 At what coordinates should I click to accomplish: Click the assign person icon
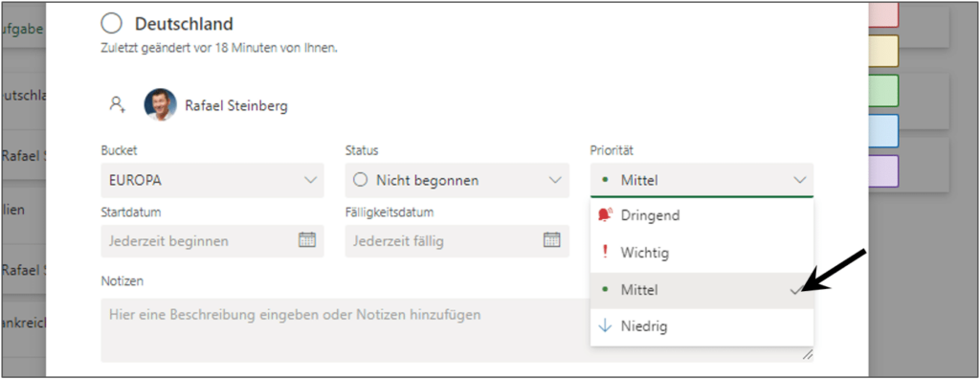[117, 104]
